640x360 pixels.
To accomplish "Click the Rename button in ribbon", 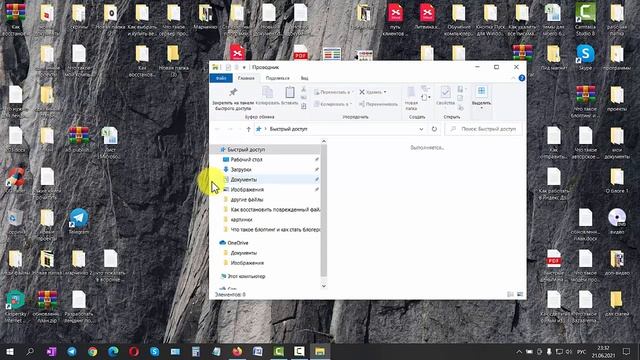I will pyautogui.click(x=378, y=104).
